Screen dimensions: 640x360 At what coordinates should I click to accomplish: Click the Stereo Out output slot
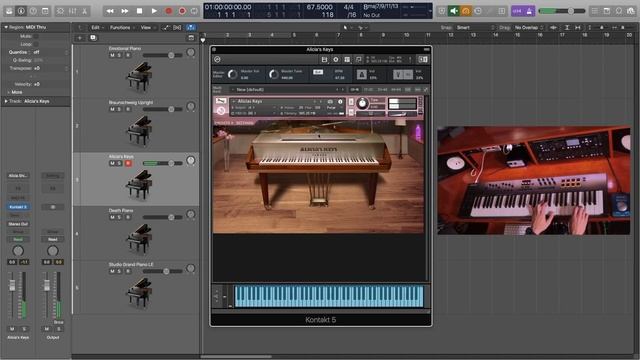coord(18,224)
